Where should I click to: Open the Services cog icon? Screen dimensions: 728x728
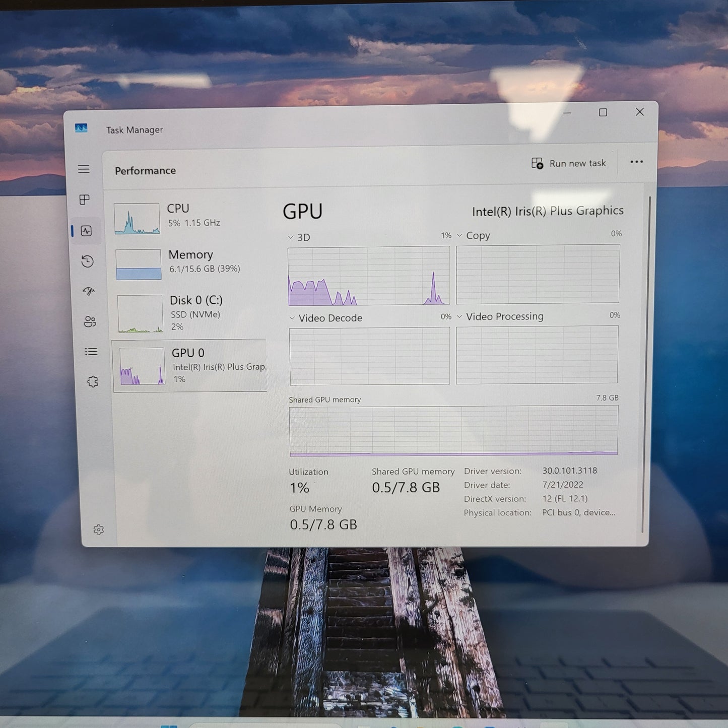click(x=92, y=381)
